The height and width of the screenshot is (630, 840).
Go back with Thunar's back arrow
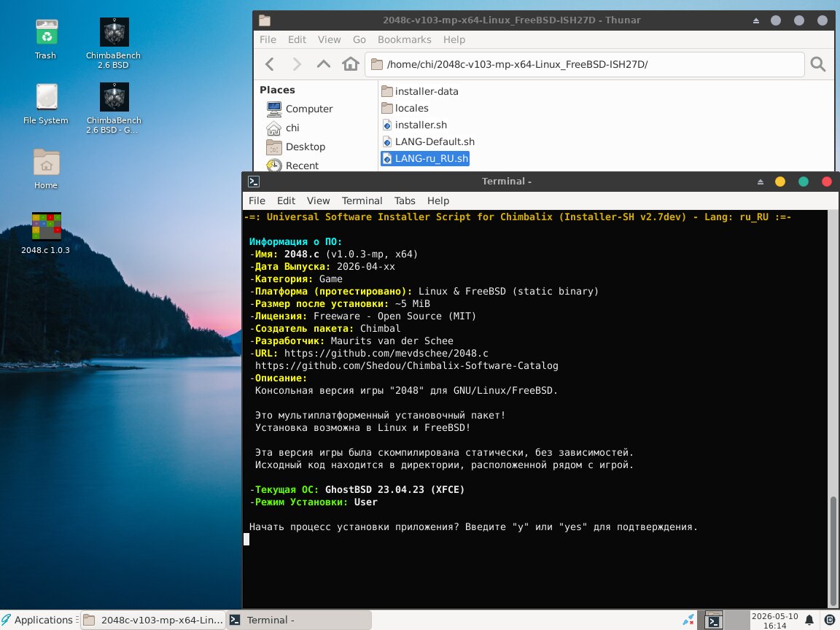[270, 64]
